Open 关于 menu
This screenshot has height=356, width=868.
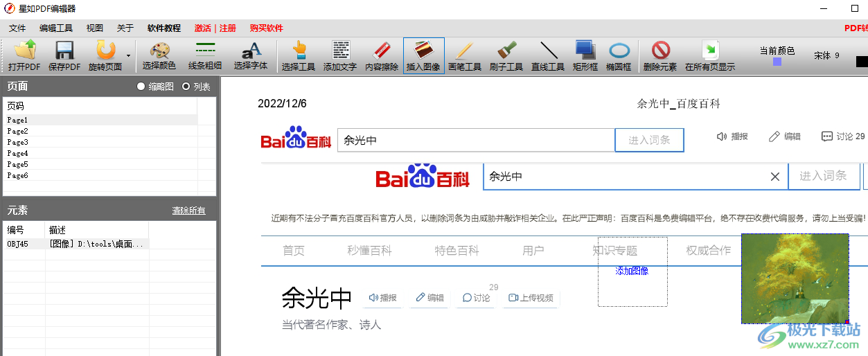click(x=125, y=28)
